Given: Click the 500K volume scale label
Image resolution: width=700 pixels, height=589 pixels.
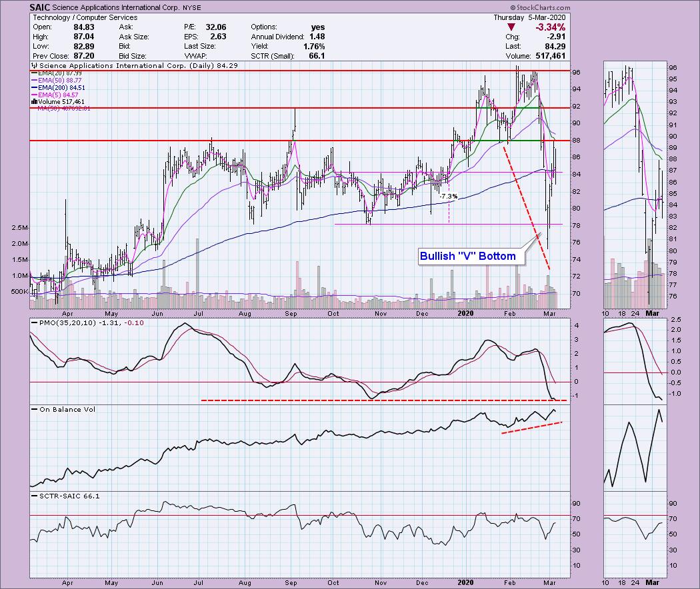Looking at the screenshot, I should pos(19,292).
